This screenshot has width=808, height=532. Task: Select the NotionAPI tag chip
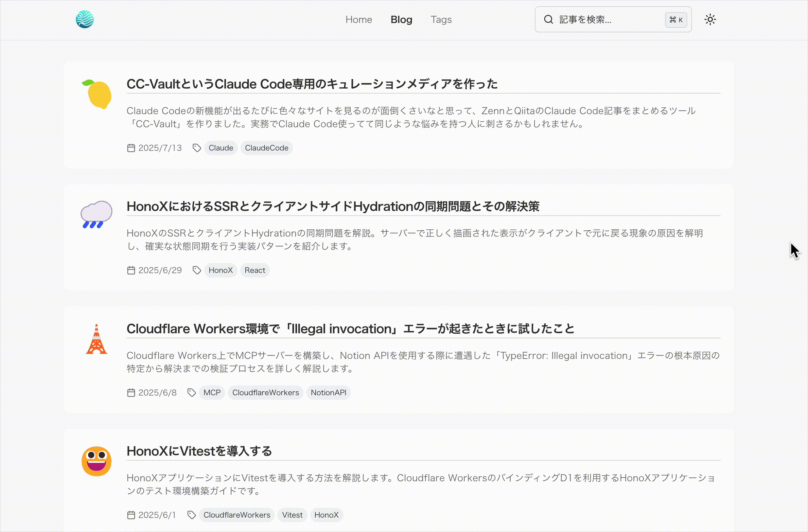(x=328, y=393)
